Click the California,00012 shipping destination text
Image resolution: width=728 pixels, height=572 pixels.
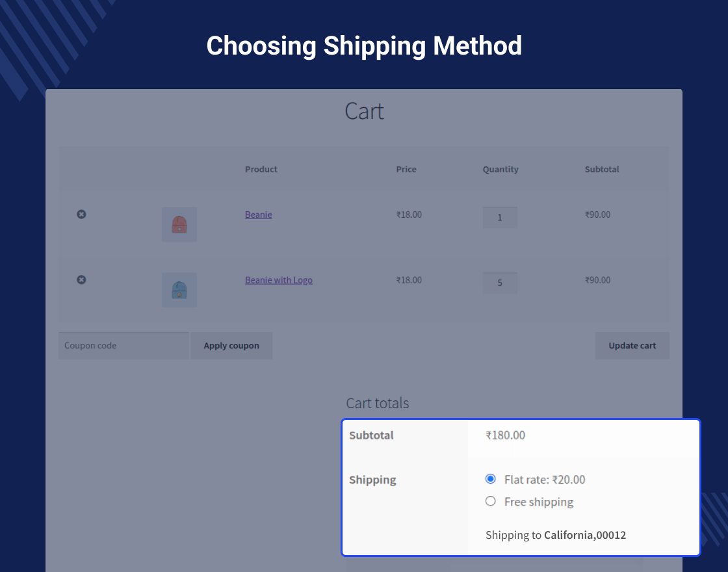[584, 535]
